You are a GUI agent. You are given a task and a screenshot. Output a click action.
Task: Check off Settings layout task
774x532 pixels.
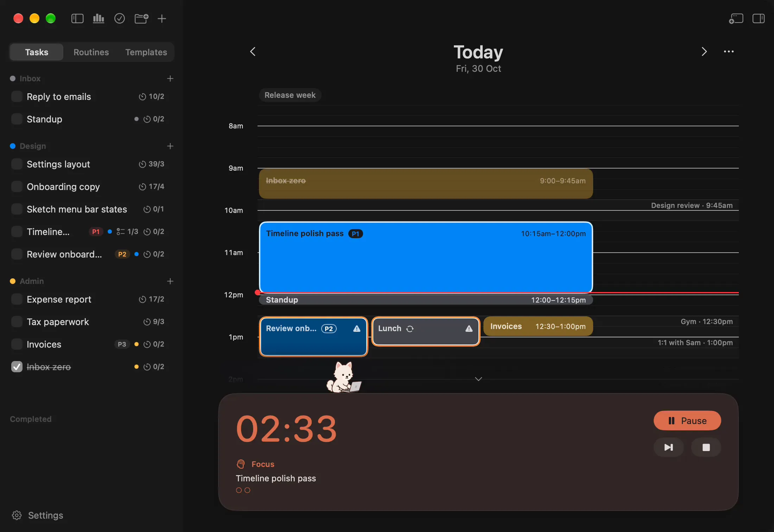[x=17, y=164]
